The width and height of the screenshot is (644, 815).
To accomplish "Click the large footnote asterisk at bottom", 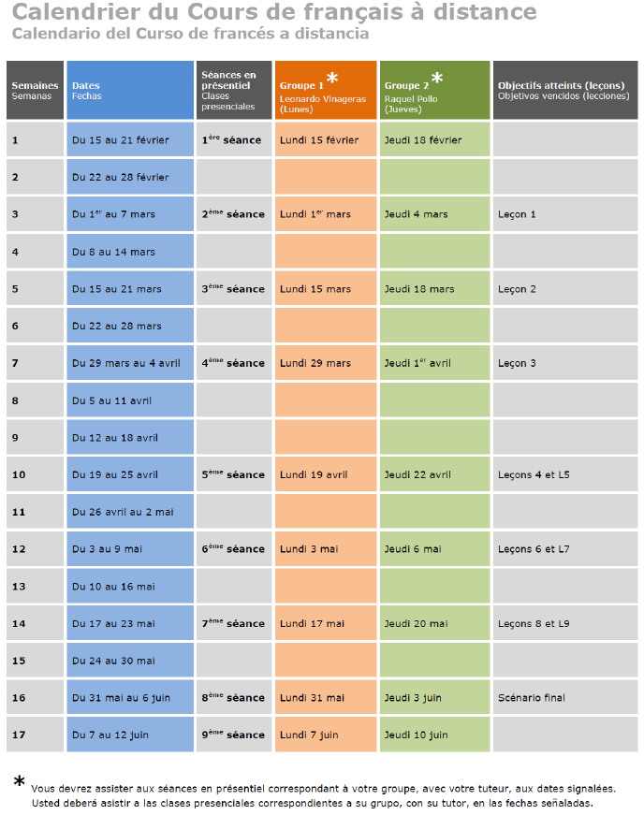I will tap(19, 780).
